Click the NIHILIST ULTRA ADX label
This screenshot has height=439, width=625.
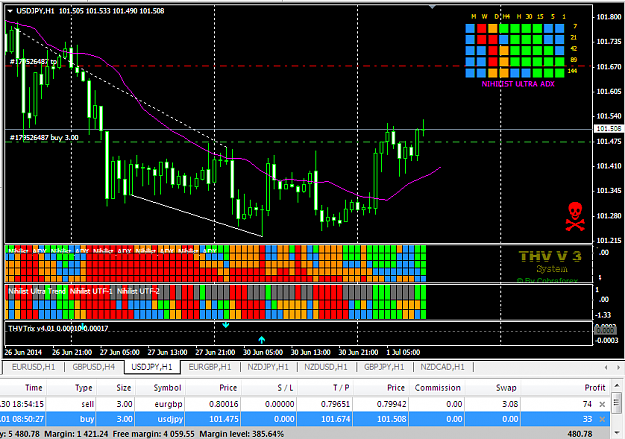pos(518,84)
